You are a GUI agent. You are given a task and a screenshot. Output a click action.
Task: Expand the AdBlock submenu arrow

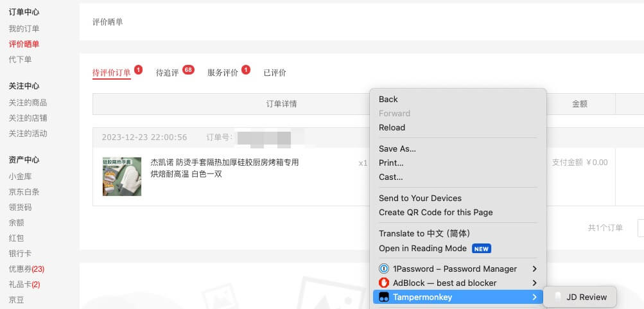(534, 283)
